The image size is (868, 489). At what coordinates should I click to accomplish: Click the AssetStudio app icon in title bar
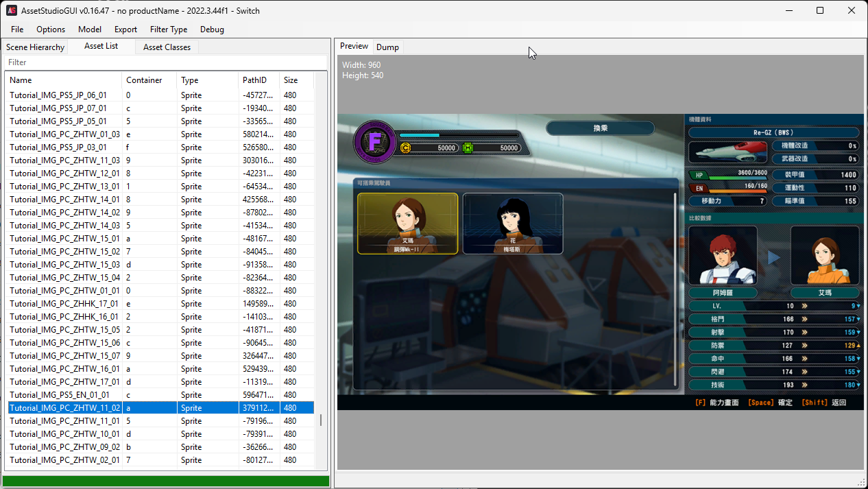click(12, 10)
